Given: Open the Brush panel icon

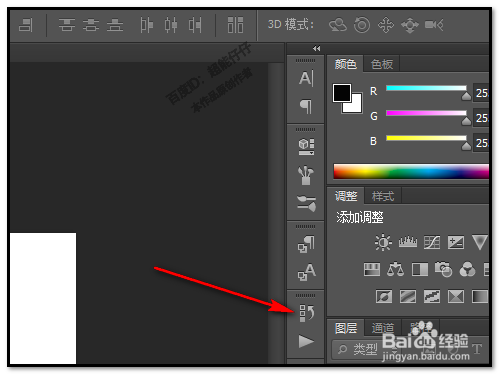Looking at the screenshot, I should [x=306, y=203].
